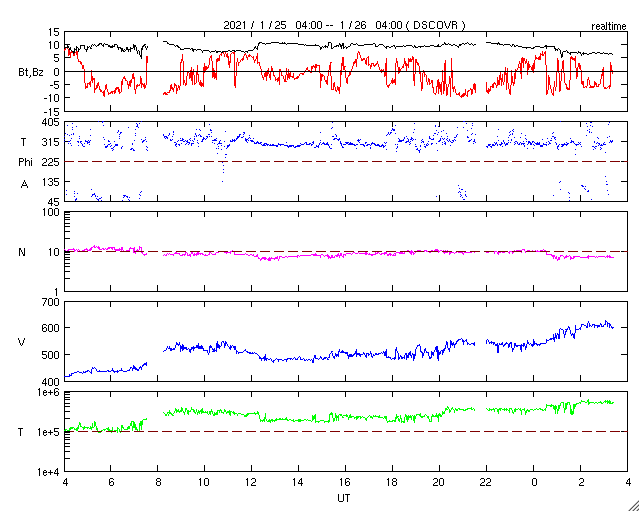The image size is (640, 512).
Task: Click the '405' tick on Phi axis
Action: pyautogui.click(x=51, y=122)
